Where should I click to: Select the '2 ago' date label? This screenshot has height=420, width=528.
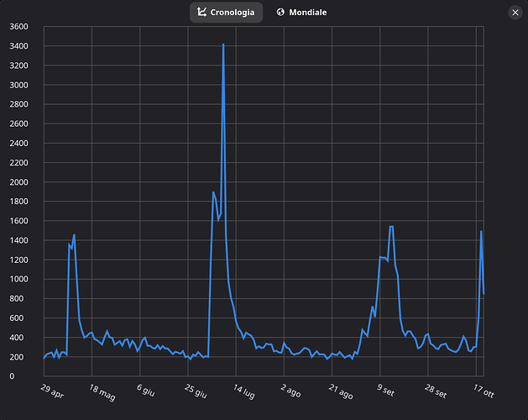pos(290,391)
